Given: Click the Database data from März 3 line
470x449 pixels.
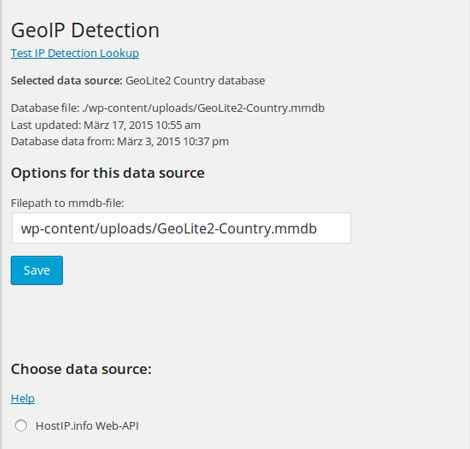Looking at the screenshot, I should pyautogui.click(x=120, y=142).
